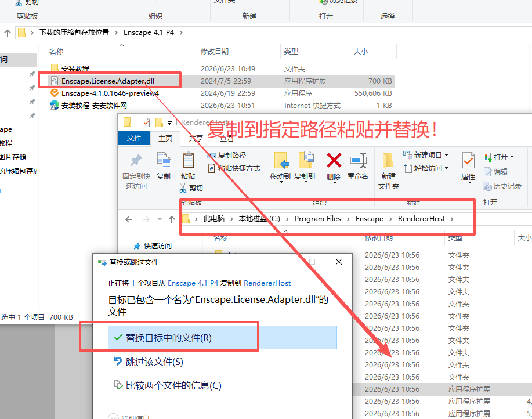
Task: Click 复制路径 in ribbon
Action: tap(227, 156)
